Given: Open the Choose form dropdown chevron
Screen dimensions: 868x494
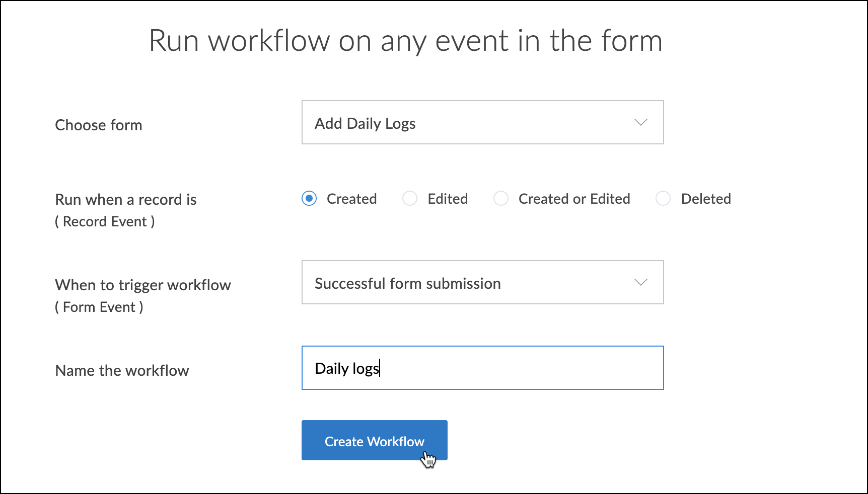Looking at the screenshot, I should 640,123.
